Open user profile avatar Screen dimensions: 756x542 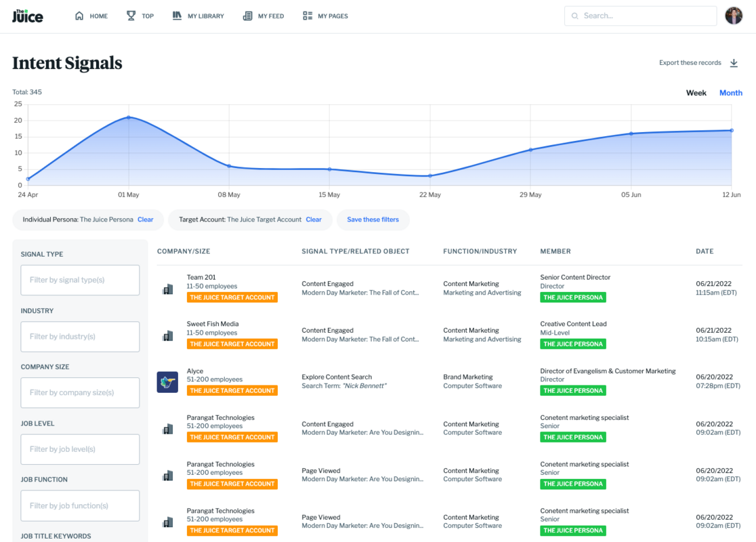734,16
